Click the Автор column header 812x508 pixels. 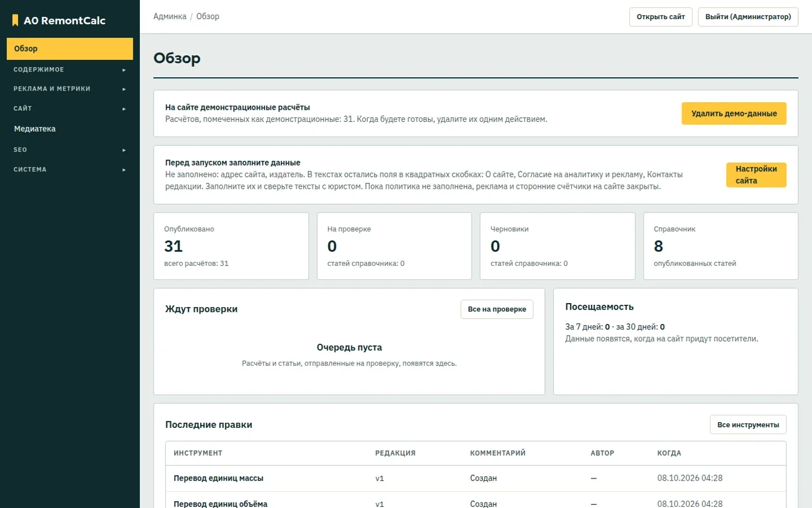pos(602,453)
